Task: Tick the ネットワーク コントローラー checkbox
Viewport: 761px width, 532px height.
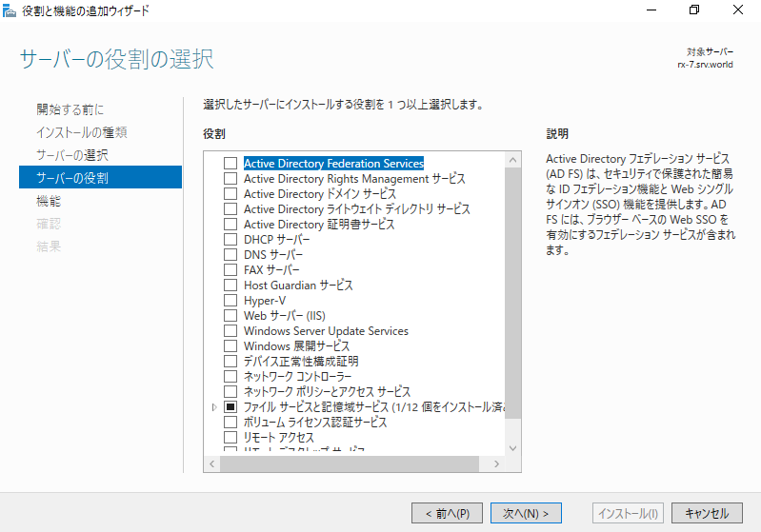Action: pos(230,377)
